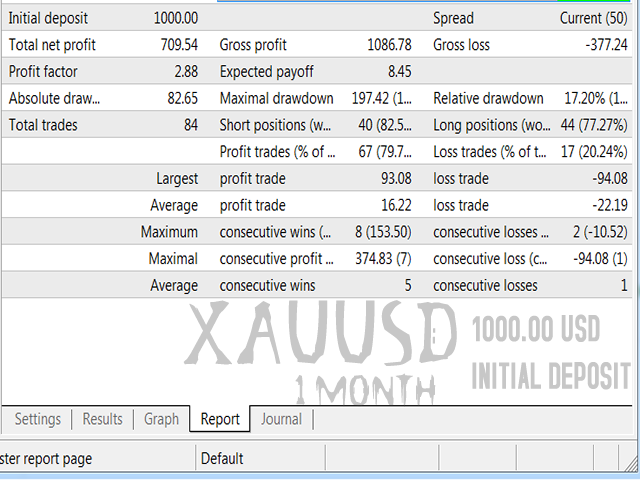
Task: Select the Absolute drawdown value 82.65
Action: (x=181, y=99)
